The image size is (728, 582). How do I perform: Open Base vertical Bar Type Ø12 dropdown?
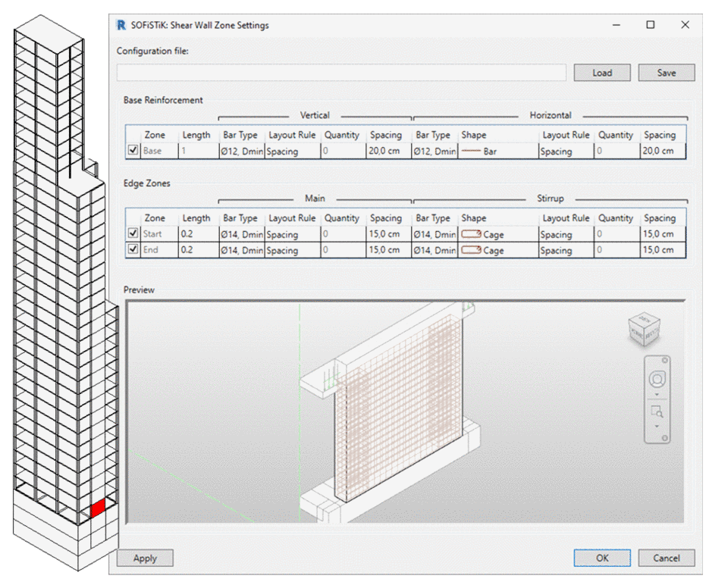(241, 152)
